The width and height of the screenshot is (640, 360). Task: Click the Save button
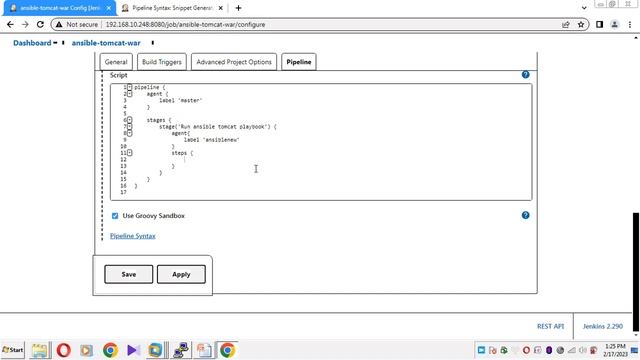(129, 274)
